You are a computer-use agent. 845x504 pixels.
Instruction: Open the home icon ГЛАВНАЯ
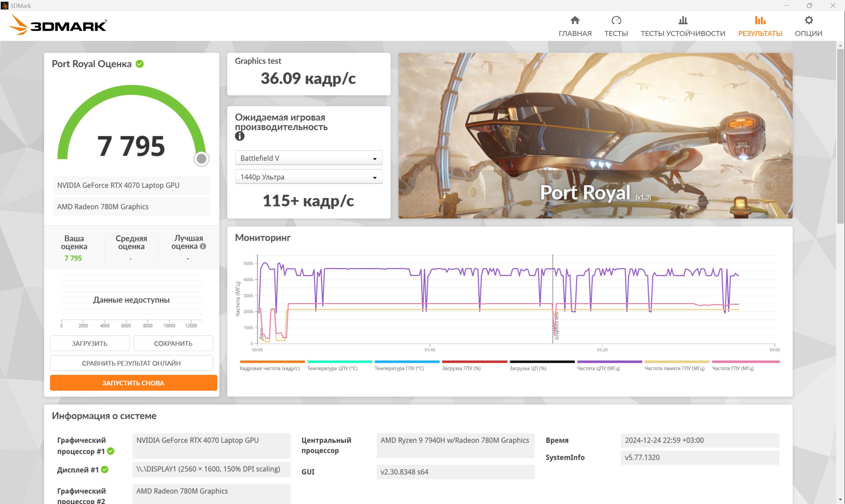coord(575,20)
